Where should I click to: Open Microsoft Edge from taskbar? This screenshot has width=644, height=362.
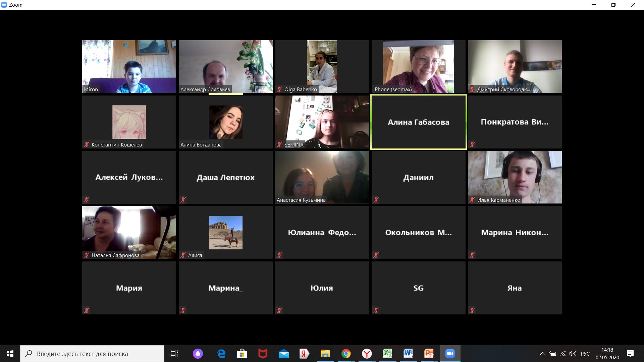[x=221, y=354]
